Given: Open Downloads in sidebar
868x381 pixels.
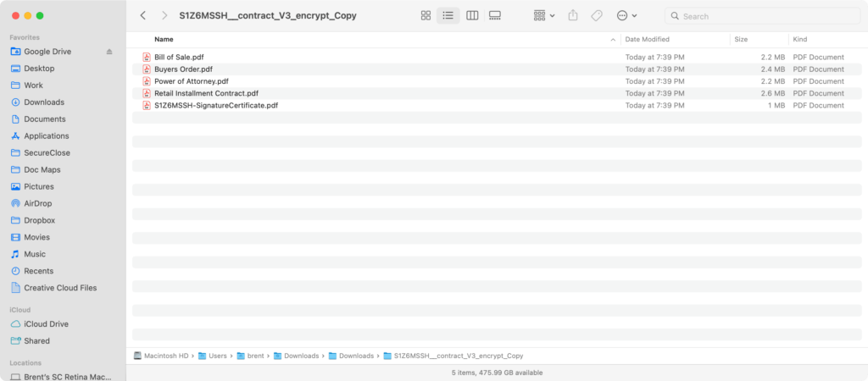Looking at the screenshot, I should click(x=43, y=102).
